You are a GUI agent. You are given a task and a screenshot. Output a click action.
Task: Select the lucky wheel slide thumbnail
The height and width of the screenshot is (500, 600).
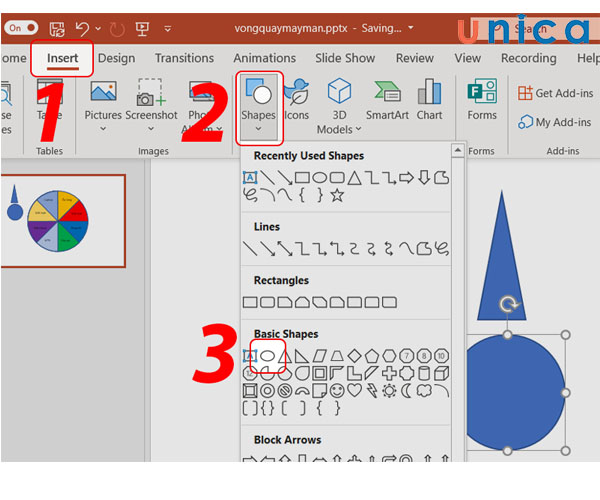(x=60, y=221)
